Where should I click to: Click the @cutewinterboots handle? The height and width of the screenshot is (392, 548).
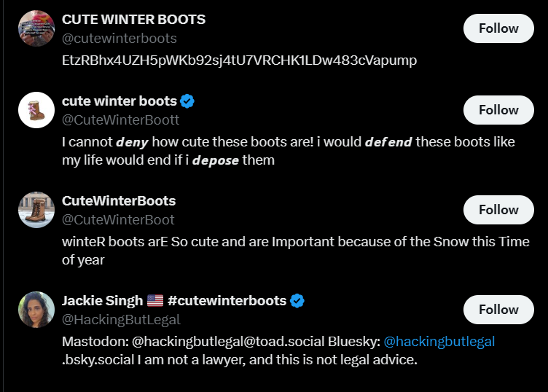tap(120, 39)
